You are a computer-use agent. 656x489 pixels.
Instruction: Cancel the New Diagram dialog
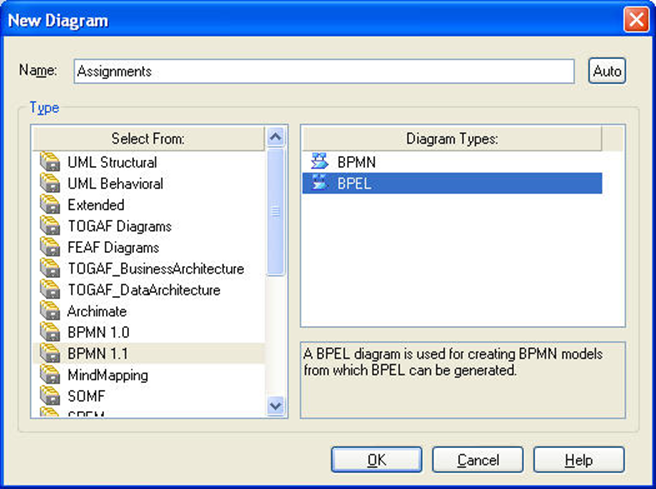coord(478,460)
